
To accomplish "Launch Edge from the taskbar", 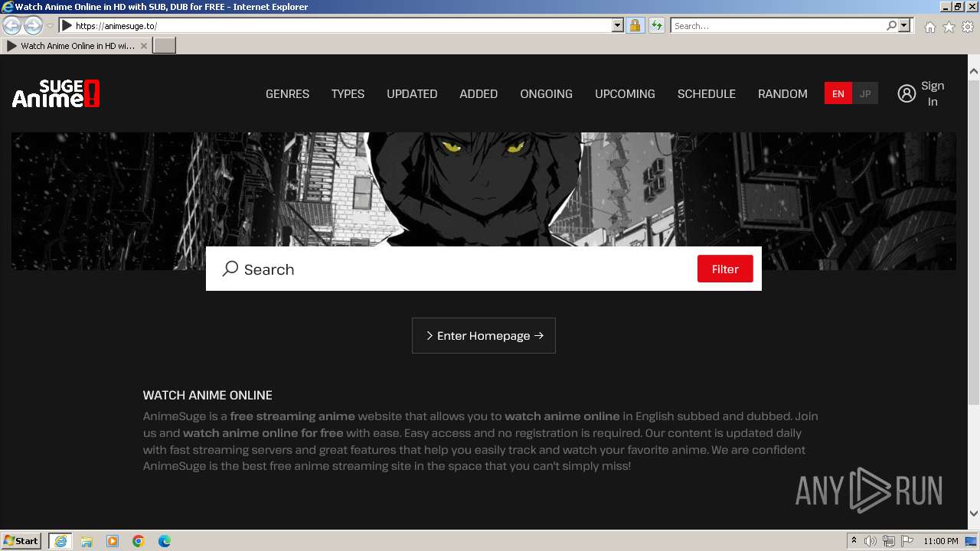I will 165,540.
